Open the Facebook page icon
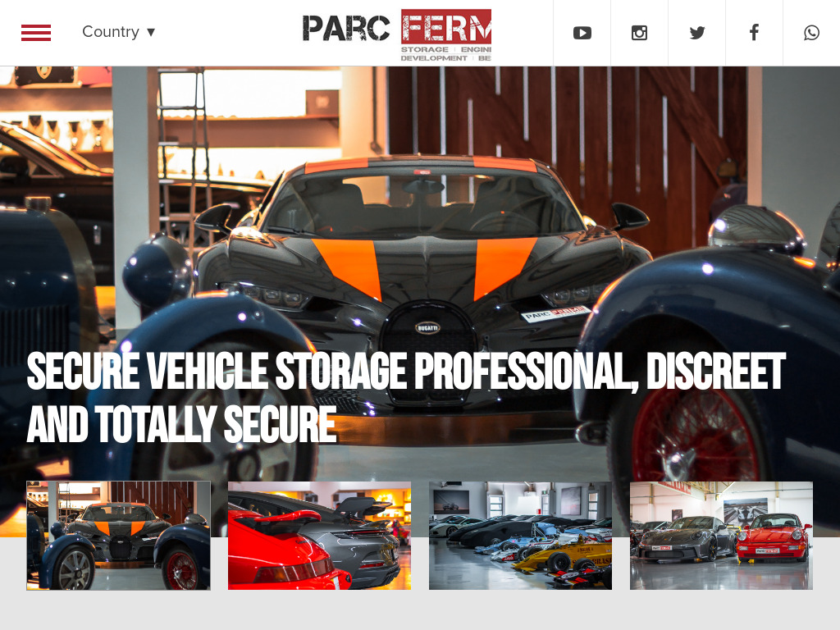The width and height of the screenshot is (840, 630). [755, 33]
